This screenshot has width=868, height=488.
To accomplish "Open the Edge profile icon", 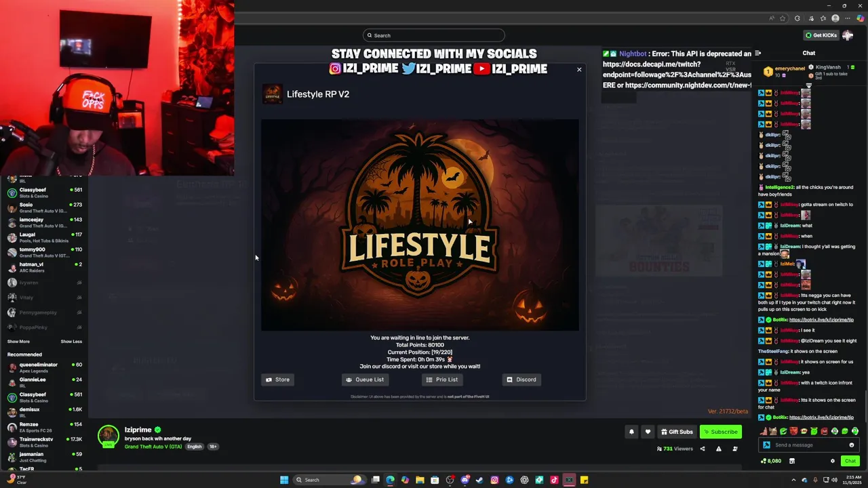I will (835, 18).
